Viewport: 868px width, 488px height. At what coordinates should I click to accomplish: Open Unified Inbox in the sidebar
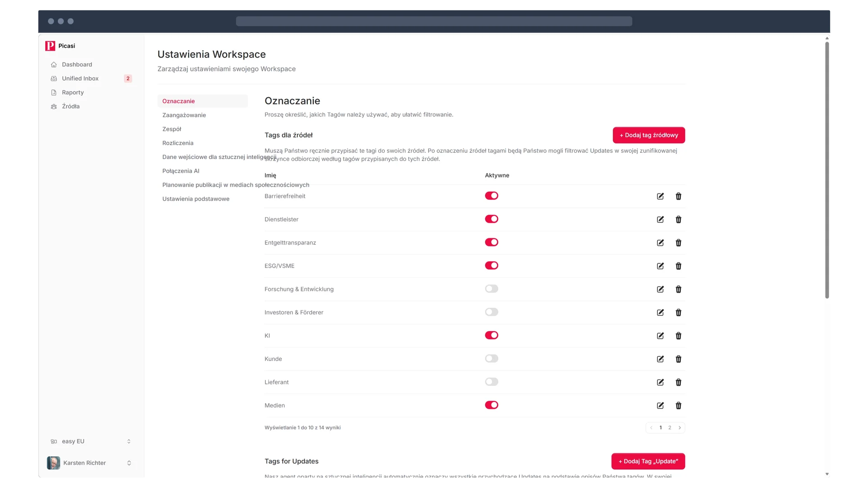91,79
